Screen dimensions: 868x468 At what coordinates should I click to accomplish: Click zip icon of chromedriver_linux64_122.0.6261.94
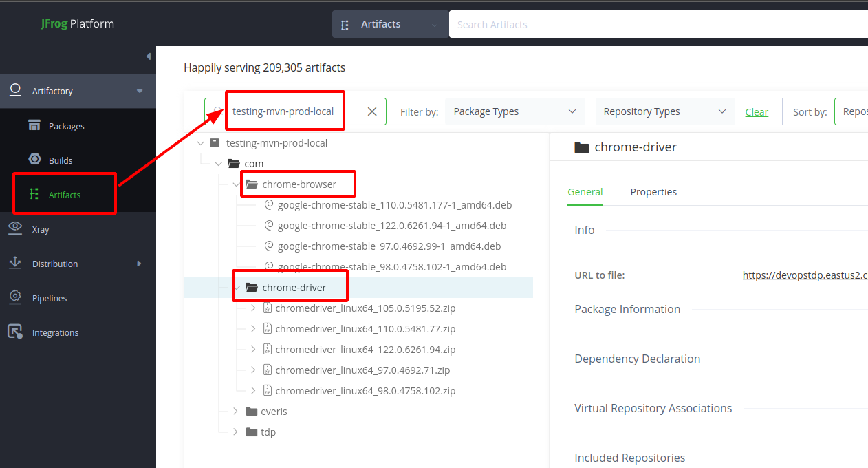(x=268, y=350)
